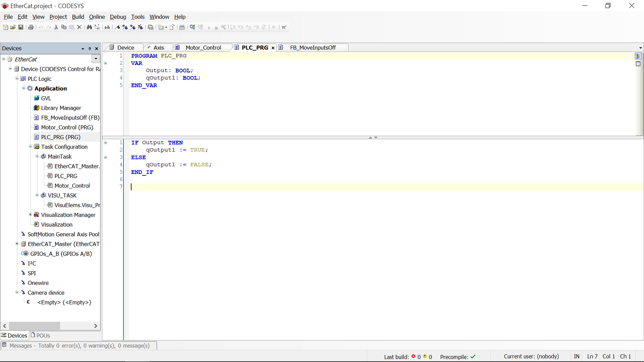This screenshot has height=362, width=644.
Task: Open the Debug menu
Action: [118, 17]
